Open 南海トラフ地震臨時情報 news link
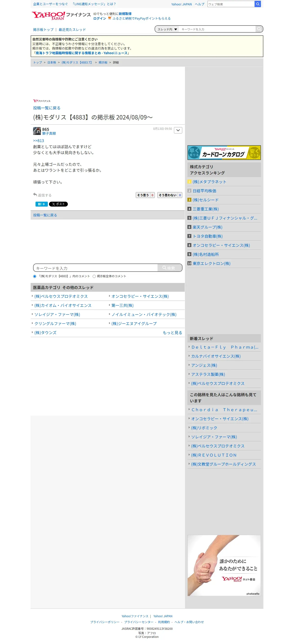This screenshot has width=294, height=644. [81, 53]
